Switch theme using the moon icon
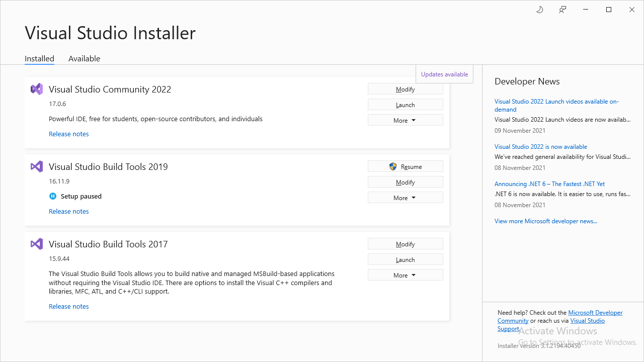The width and height of the screenshot is (644, 362). [539, 10]
